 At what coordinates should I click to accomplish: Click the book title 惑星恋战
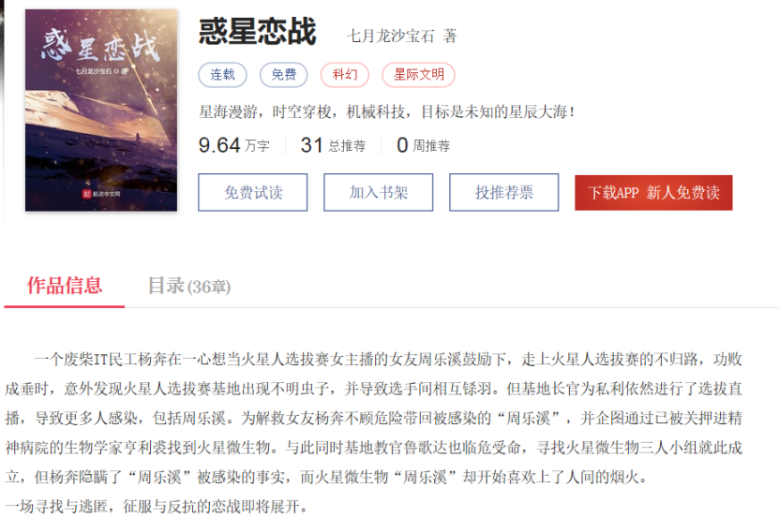coord(258,31)
